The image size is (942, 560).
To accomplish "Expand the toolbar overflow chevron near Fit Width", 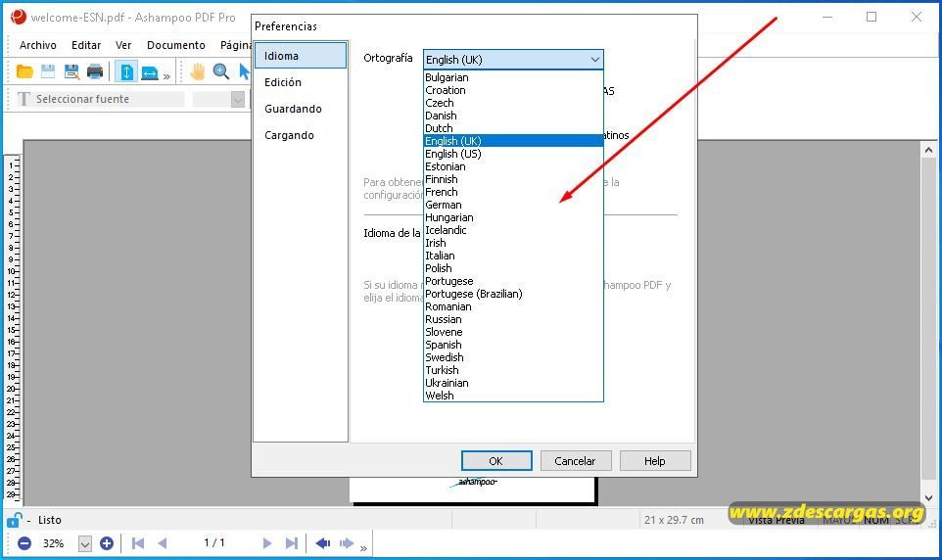I will (166, 76).
